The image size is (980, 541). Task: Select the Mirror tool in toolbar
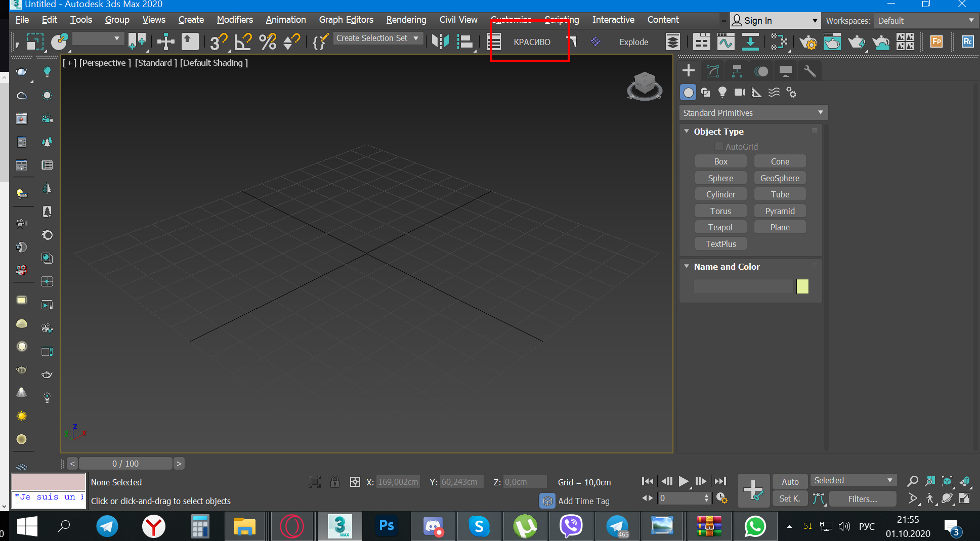(440, 41)
